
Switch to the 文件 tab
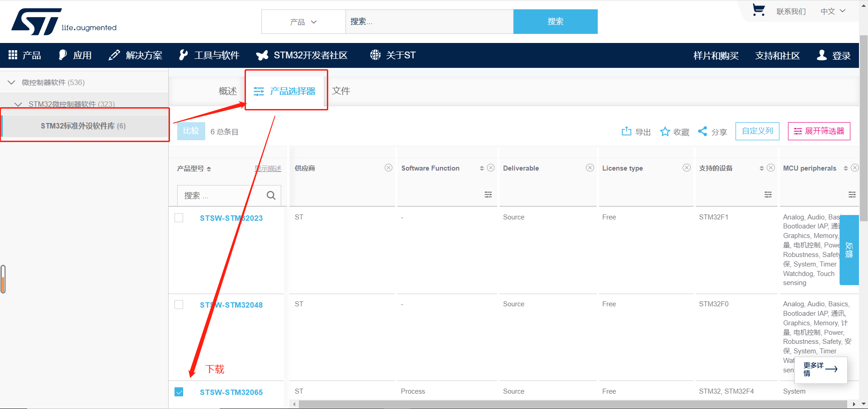pyautogui.click(x=341, y=91)
